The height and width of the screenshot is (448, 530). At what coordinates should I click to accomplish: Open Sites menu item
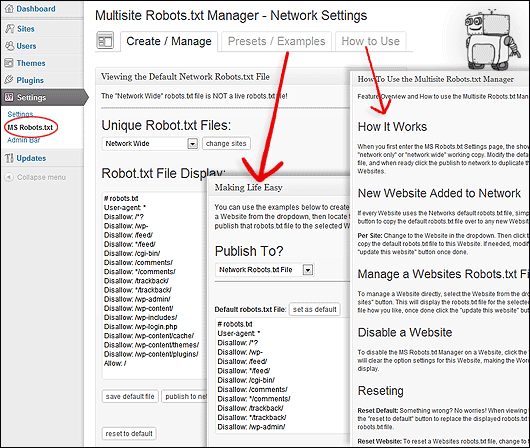pyautogui.click(x=26, y=29)
